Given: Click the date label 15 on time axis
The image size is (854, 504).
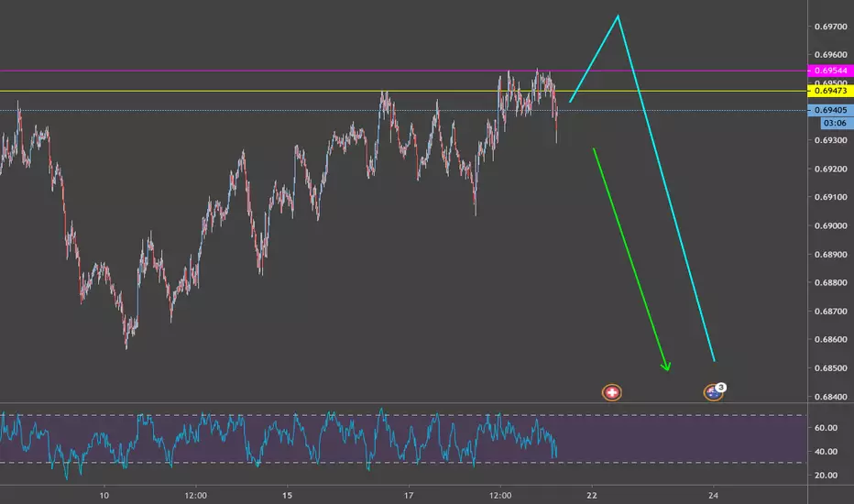Looking at the screenshot, I should pos(287,495).
